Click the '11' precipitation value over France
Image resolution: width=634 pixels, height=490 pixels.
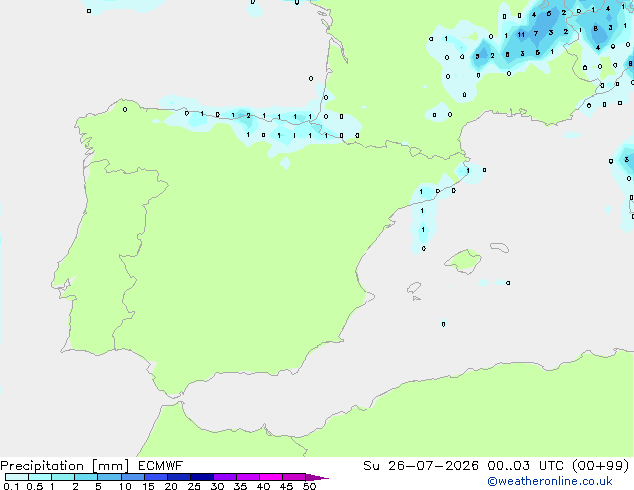[521, 35]
